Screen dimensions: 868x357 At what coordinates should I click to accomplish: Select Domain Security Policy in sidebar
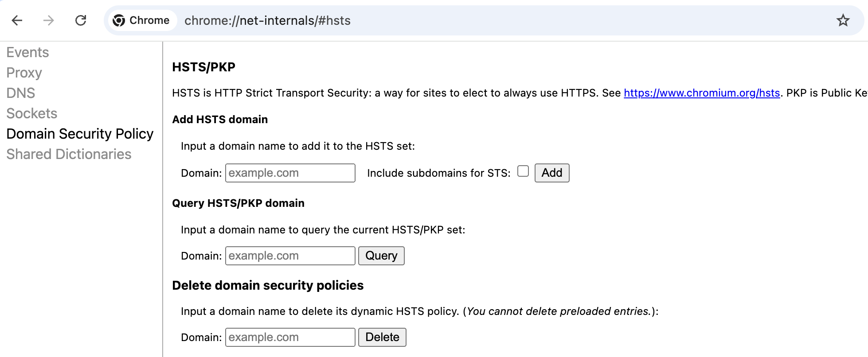point(80,134)
